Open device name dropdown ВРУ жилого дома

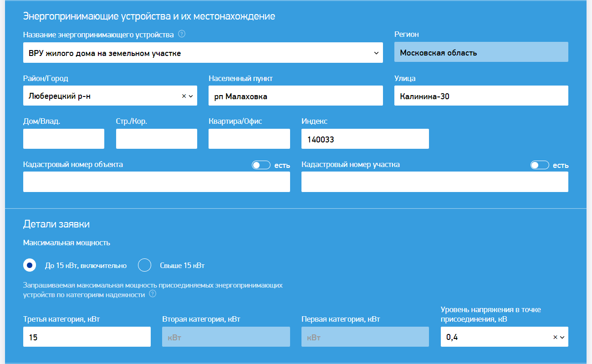(203, 53)
